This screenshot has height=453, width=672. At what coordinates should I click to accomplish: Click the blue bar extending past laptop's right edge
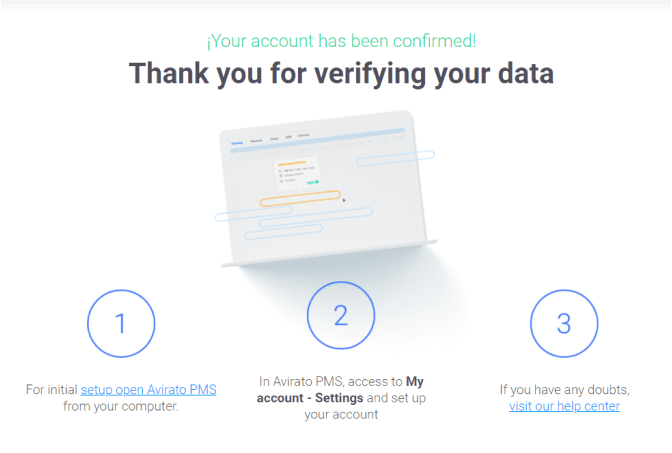click(396, 158)
